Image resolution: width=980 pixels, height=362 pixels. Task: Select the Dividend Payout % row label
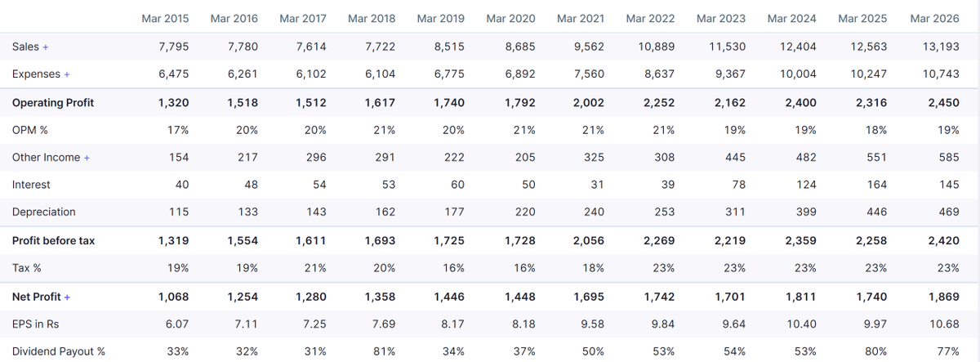pyautogui.click(x=59, y=352)
